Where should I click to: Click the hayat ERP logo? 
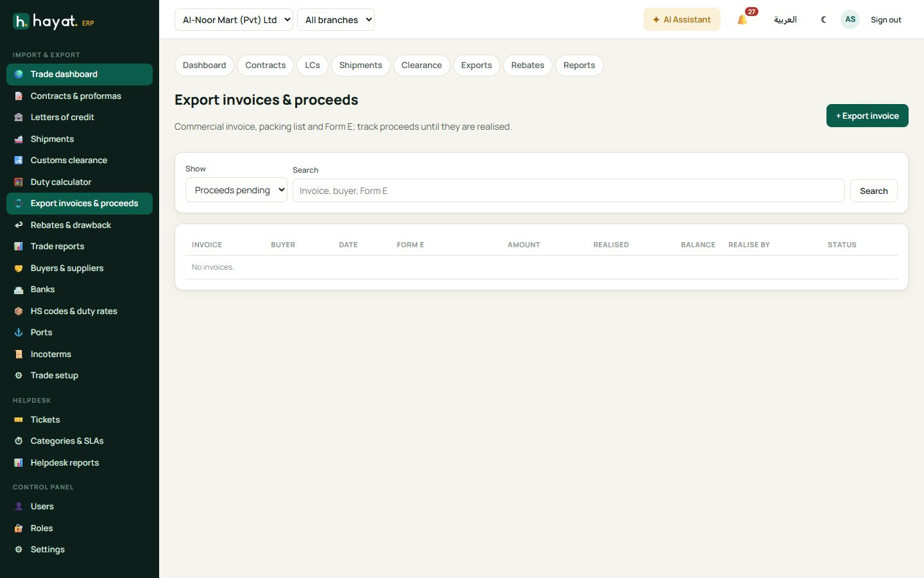click(x=54, y=21)
